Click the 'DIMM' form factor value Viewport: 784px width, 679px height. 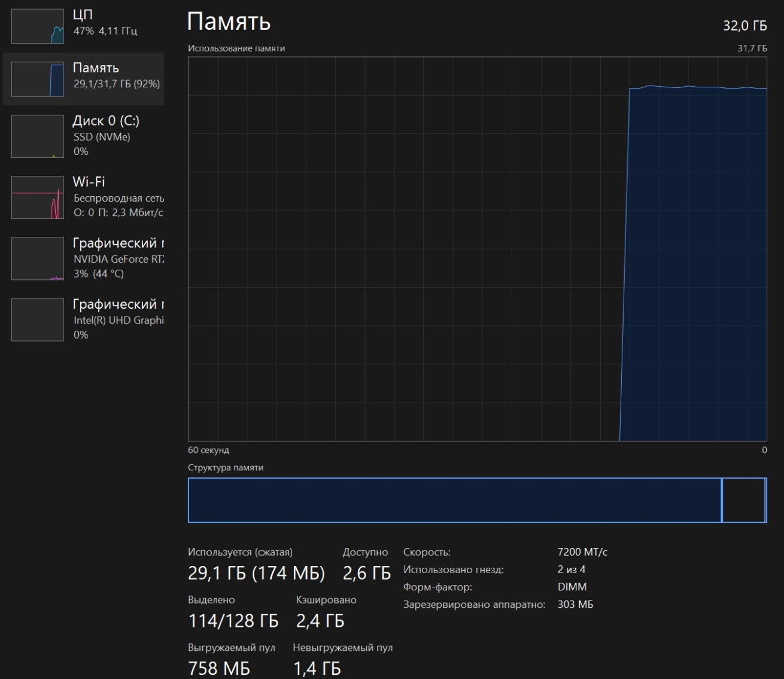tap(572, 587)
